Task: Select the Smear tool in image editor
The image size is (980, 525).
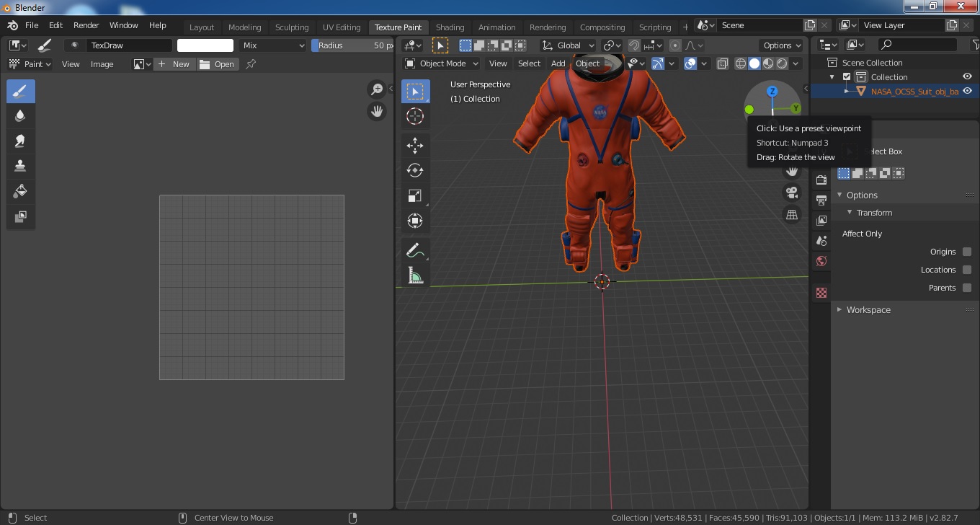Action: 21,141
